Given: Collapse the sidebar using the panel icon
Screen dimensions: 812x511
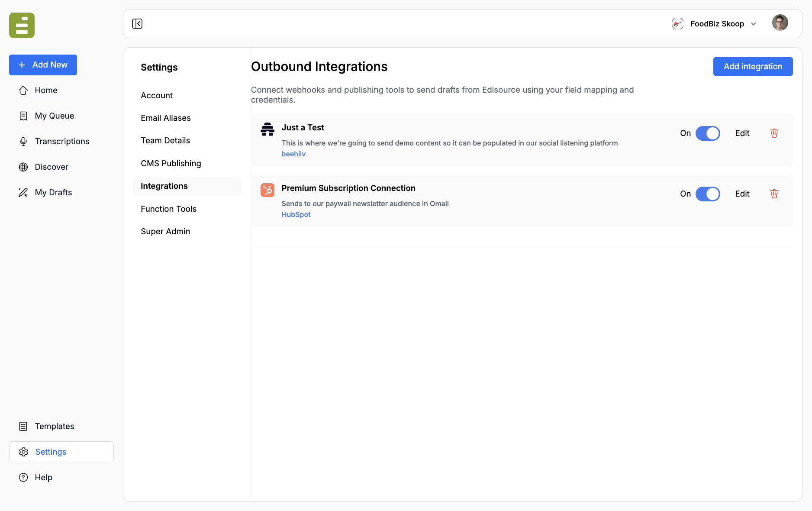Looking at the screenshot, I should click(x=137, y=23).
